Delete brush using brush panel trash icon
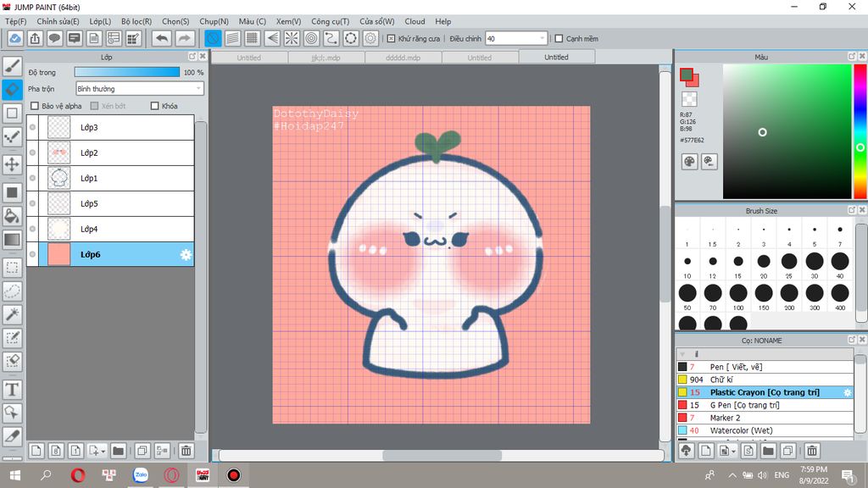Screen dimensions: 868x488 coord(812,451)
